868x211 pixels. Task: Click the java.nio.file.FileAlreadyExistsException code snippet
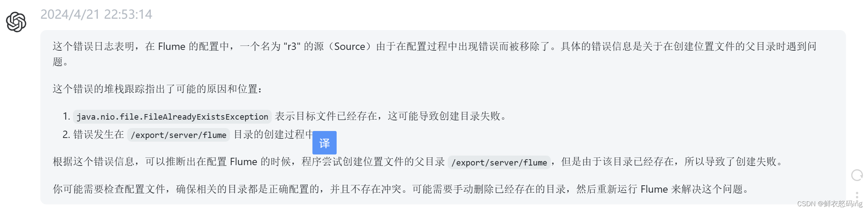172,117
